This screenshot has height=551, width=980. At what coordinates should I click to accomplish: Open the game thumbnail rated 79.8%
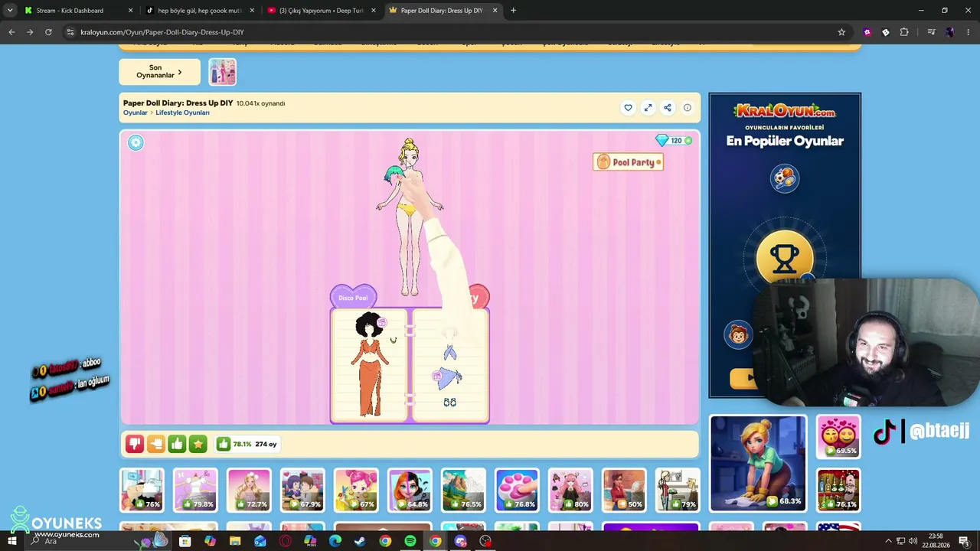(195, 490)
